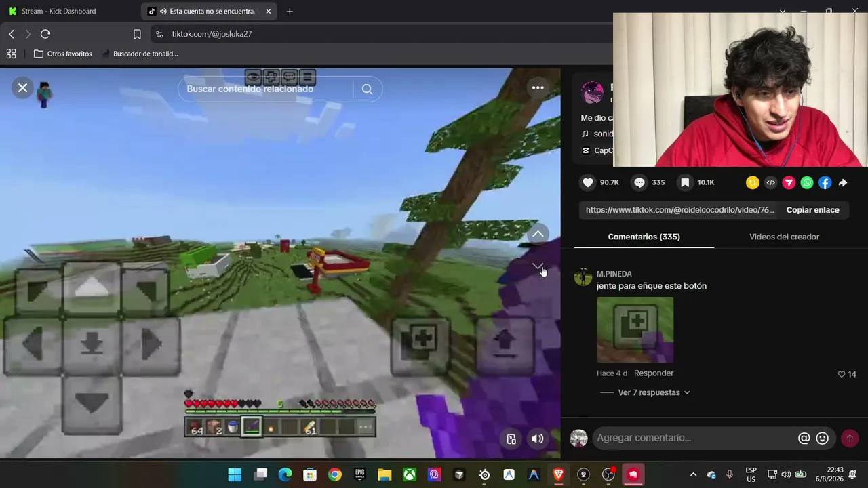Open comments via the speech bubble icon
Image resolution: width=868 pixels, height=488 pixels.
[639, 182]
